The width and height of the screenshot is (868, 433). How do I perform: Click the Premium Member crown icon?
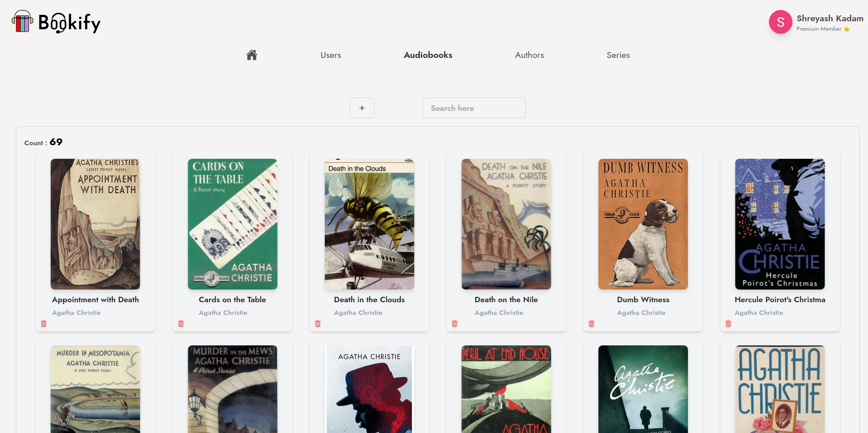click(x=847, y=29)
